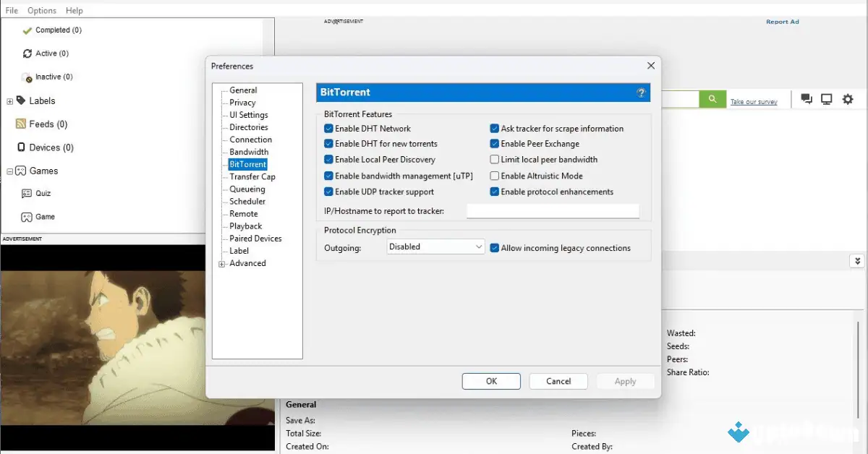Click the remote devices monitor icon
Viewport: 868px width, 454px height.
tap(826, 99)
